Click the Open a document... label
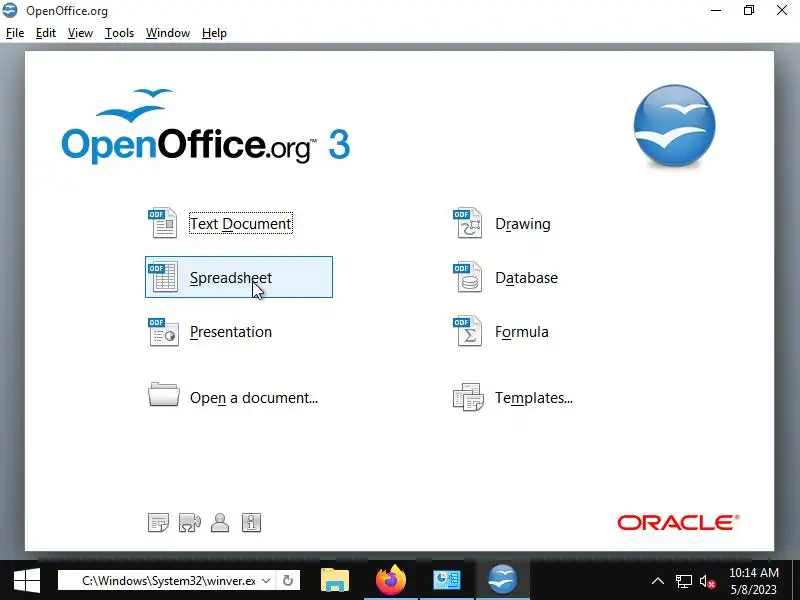The image size is (800, 600). (254, 398)
